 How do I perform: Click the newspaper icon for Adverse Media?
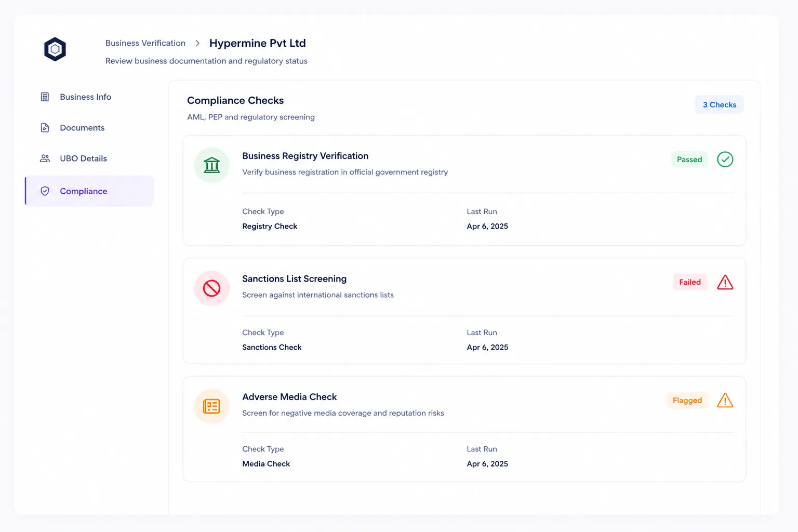212,406
